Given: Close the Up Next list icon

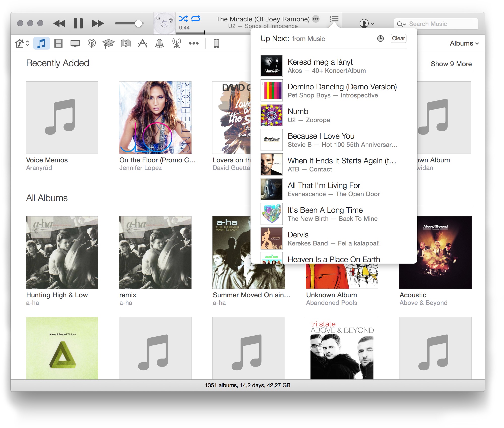Looking at the screenshot, I should click(x=334, y=19).
